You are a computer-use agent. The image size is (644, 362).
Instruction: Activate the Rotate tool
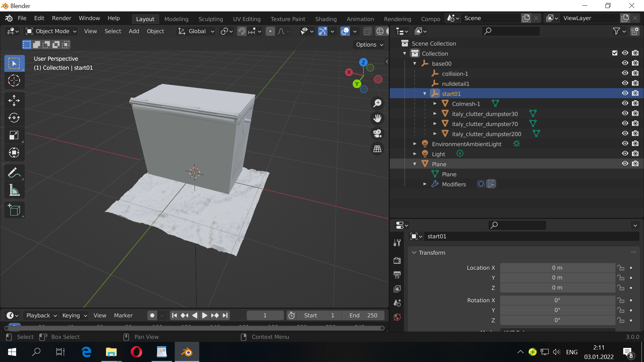coord(14,118)
